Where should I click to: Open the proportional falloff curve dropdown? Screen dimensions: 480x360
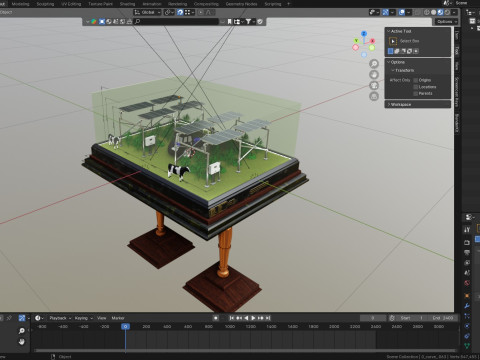[210, 12]
